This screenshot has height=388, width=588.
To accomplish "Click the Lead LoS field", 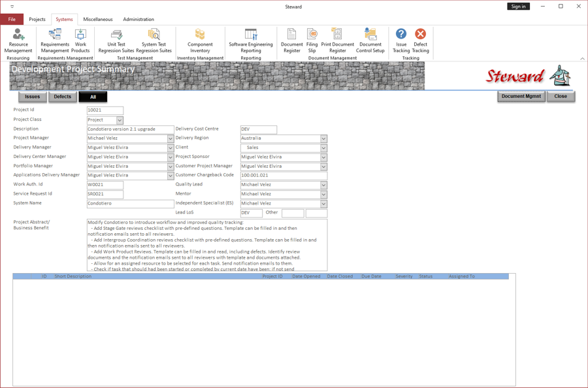I will pos(252,213).
